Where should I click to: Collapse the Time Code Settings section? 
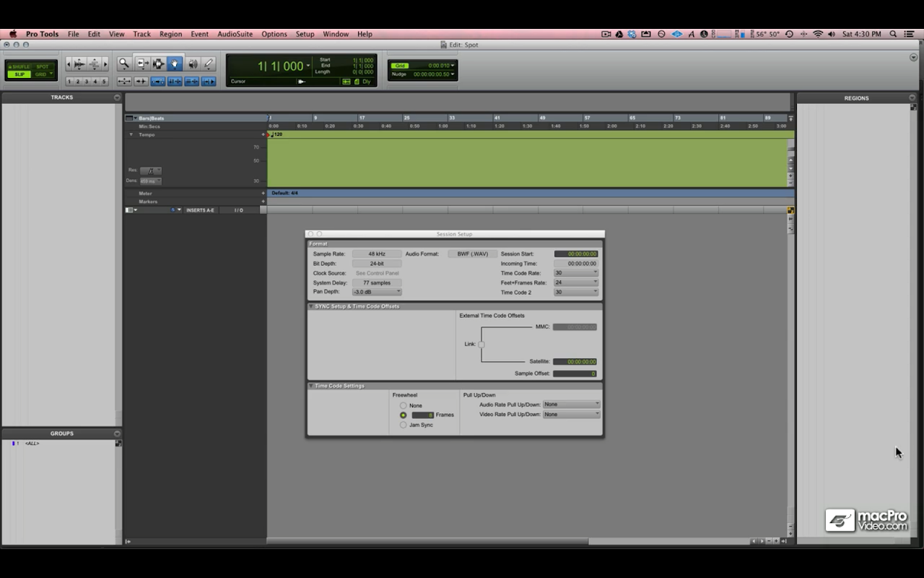(x=311, y=386)
